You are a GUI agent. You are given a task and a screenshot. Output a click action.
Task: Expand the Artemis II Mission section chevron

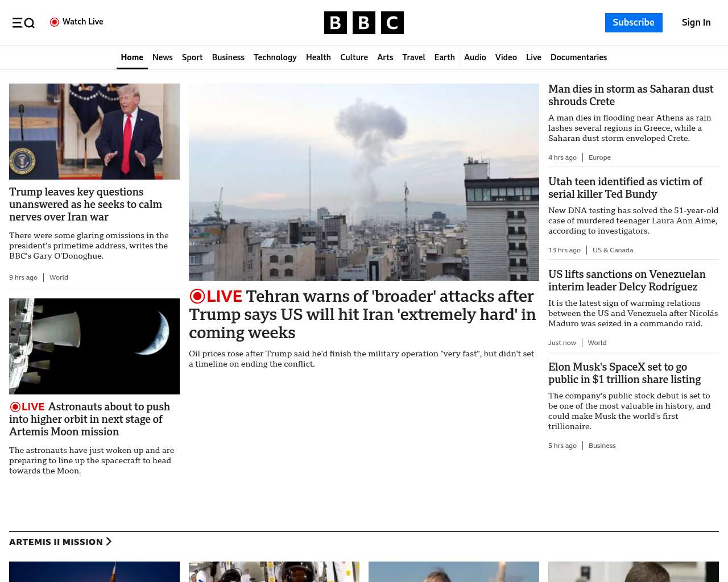109,542
